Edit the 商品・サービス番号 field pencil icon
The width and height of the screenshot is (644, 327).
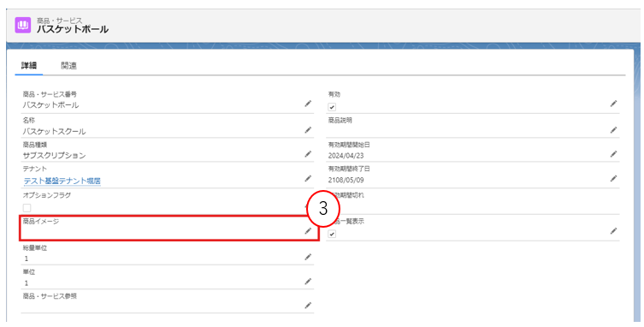coord(308,104)
